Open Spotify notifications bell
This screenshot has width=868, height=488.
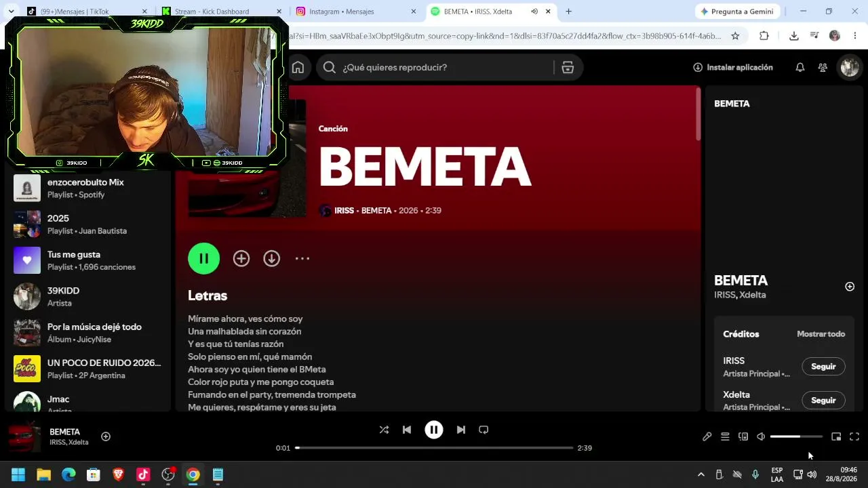coord(800,67)
